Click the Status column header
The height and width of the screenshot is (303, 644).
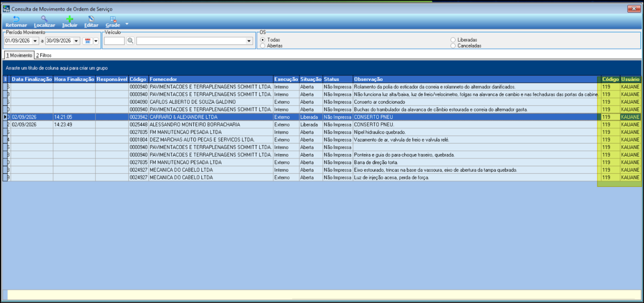(x=337, y=79)
